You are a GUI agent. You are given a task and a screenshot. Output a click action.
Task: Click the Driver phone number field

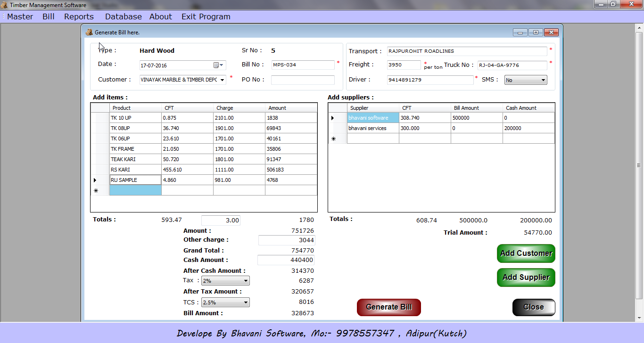[x=430, y=80]
